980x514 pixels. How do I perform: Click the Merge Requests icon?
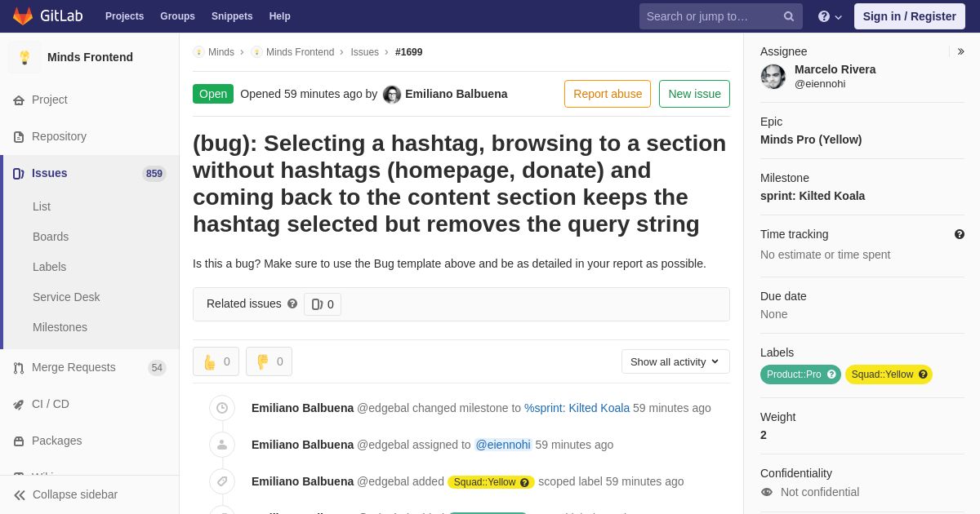pos(19,368)
